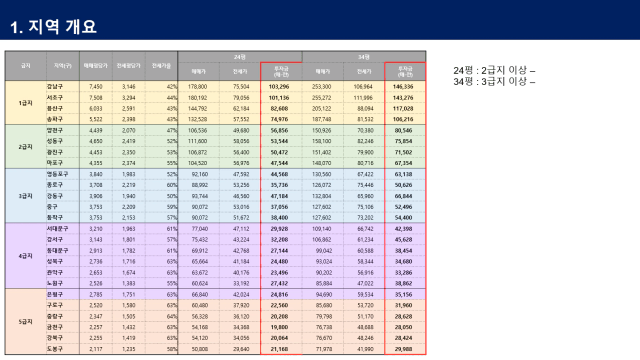Click the '서대문구' district cell
Image resolution: width=640 pixels, height=360 pixels.
[x=57, y=229]
